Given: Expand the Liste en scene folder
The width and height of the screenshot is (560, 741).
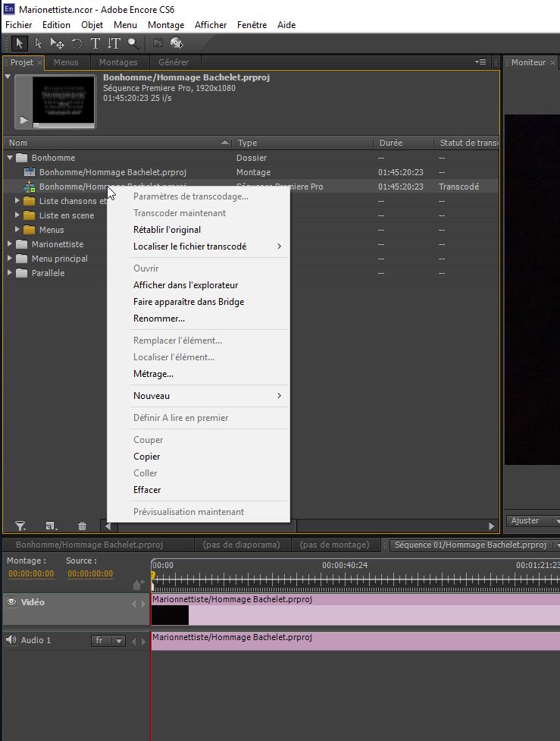Looking at the screenshot, I should [17, 215].
